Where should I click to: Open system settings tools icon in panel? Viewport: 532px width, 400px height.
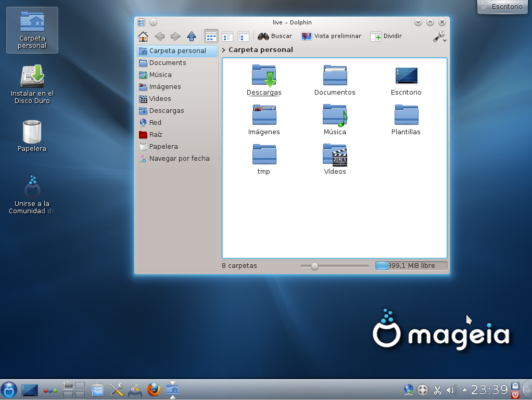[x=117, y=390]
